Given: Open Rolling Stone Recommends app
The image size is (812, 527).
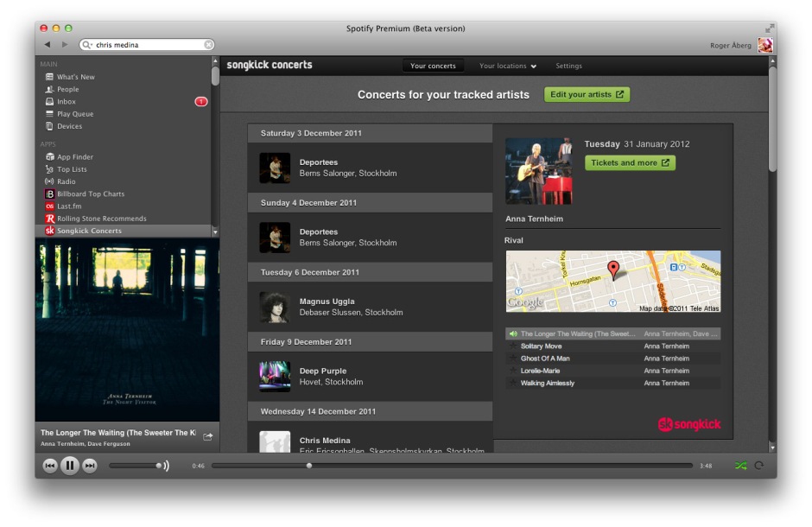Looking at the screenshot, I should coord(101,219).
